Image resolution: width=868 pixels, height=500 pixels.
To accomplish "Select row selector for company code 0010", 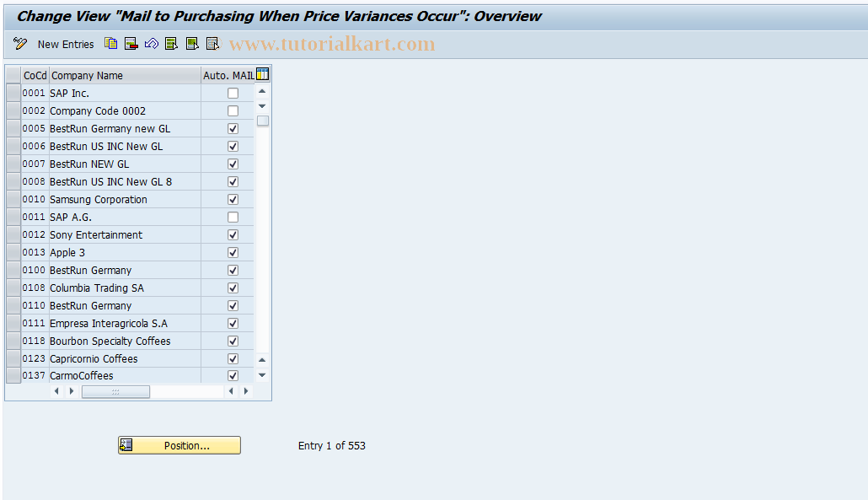I will coord(13,199).
